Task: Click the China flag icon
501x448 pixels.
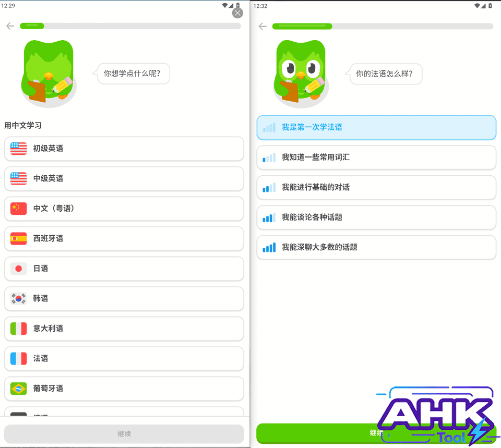Action: click(19, 209)
